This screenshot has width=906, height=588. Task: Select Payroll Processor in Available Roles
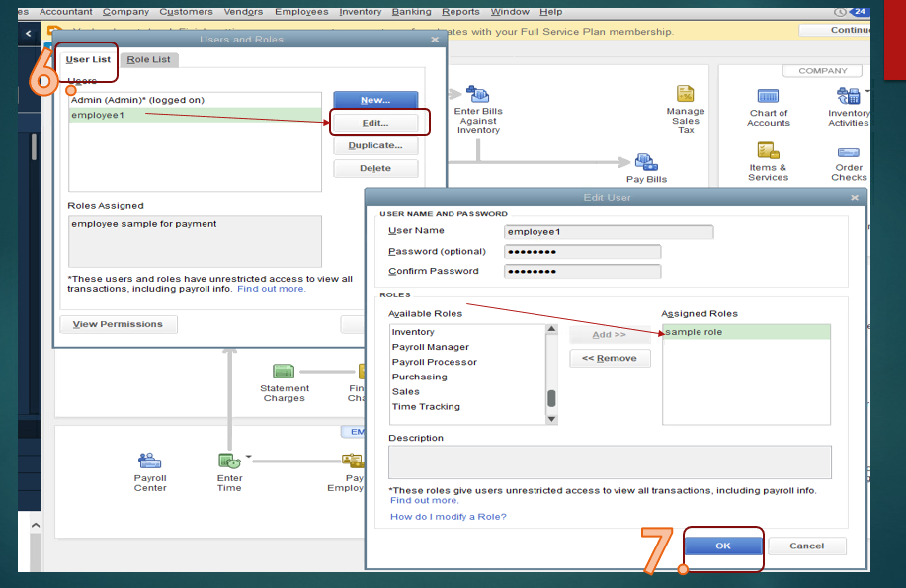467,362
